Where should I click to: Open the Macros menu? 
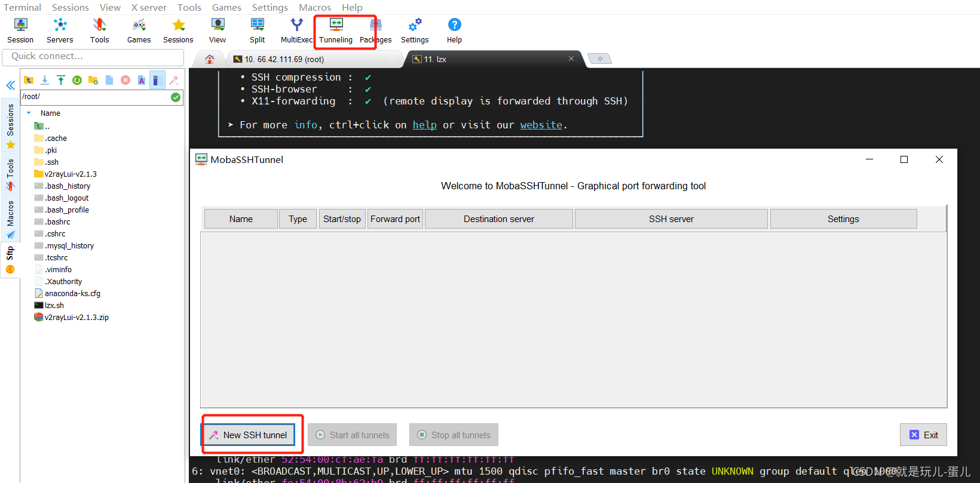point(315,7)
